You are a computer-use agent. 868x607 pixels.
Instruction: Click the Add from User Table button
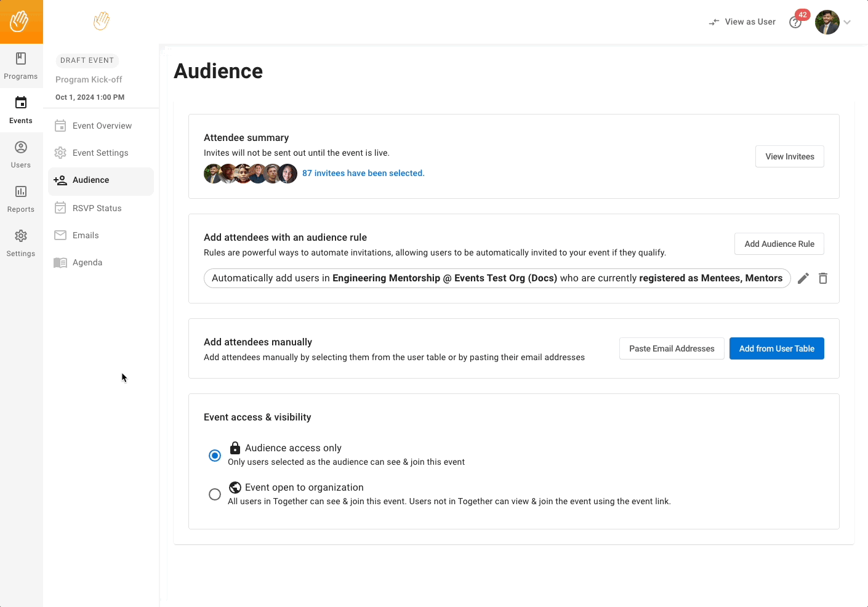776,348
